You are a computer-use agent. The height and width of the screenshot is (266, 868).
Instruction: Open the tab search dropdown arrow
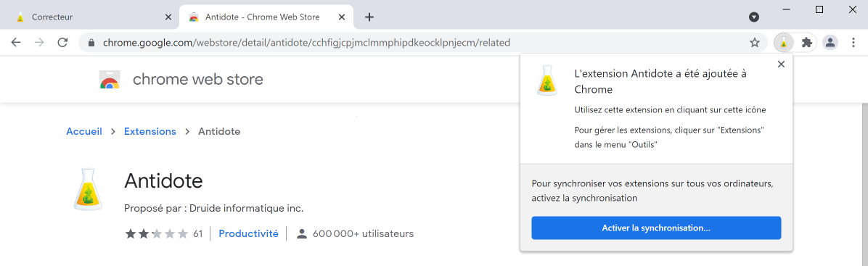753,17
